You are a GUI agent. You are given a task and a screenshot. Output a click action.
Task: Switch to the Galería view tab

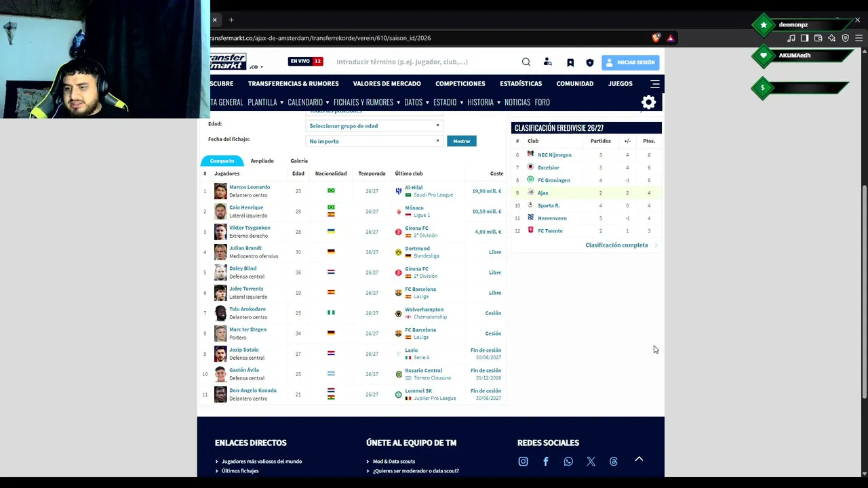pos(299,161)
